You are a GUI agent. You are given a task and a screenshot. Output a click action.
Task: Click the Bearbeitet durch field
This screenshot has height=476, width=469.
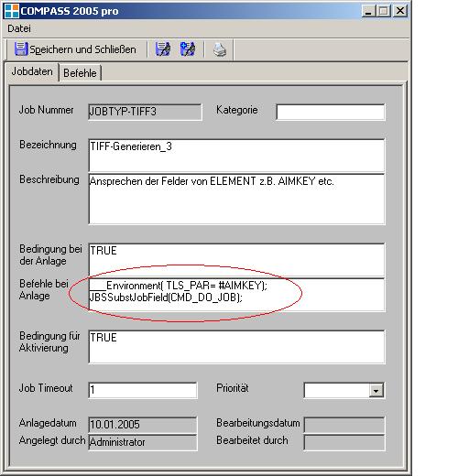pyautogui.click(x=344, y=442)
